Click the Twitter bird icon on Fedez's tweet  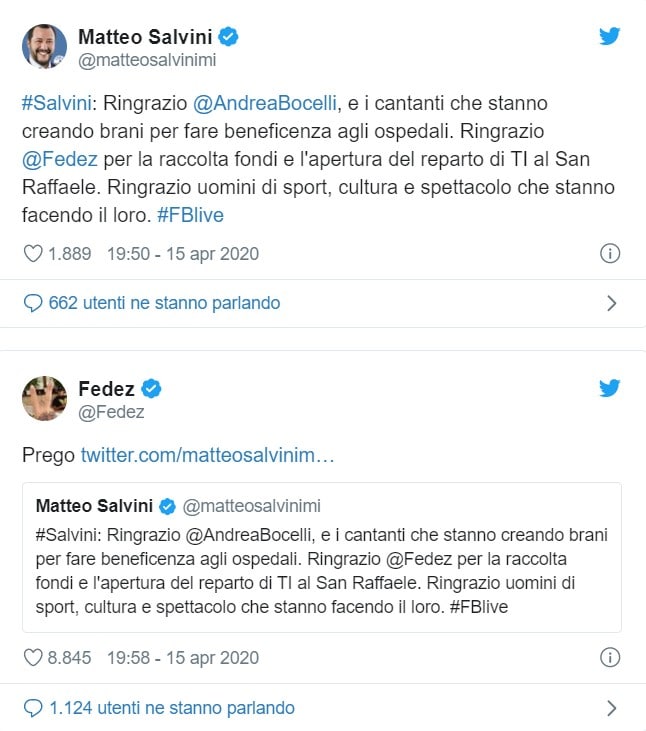point(610,388)
